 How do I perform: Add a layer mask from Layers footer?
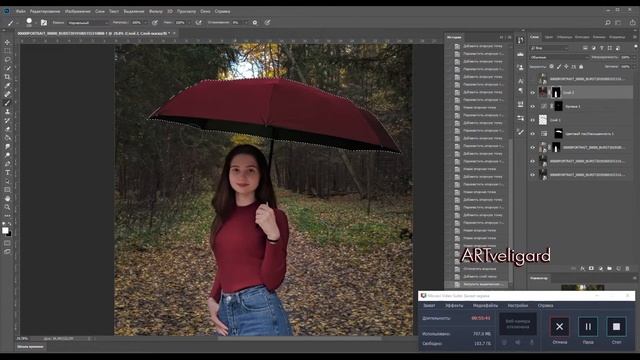tap(591, 268)
